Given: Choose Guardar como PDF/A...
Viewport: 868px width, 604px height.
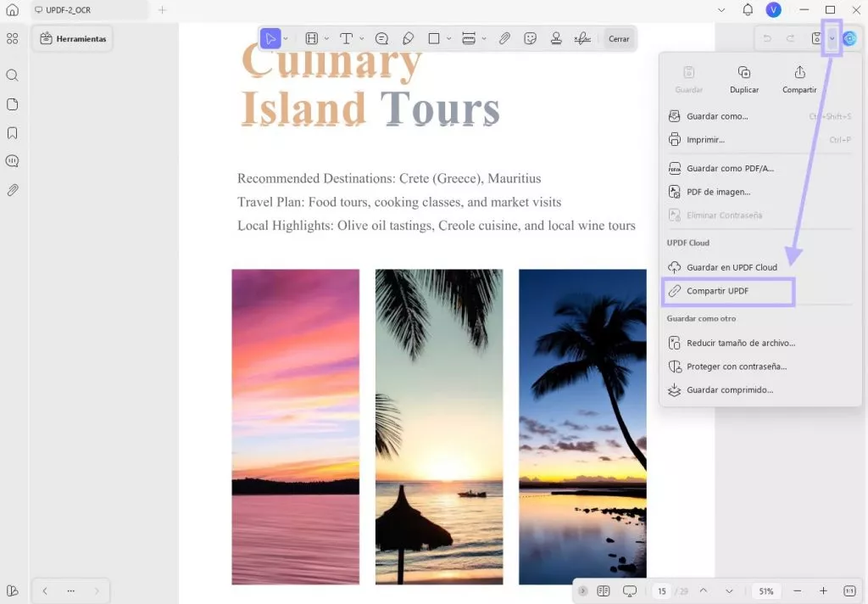Looking at the screenshot, I should 759,169.
